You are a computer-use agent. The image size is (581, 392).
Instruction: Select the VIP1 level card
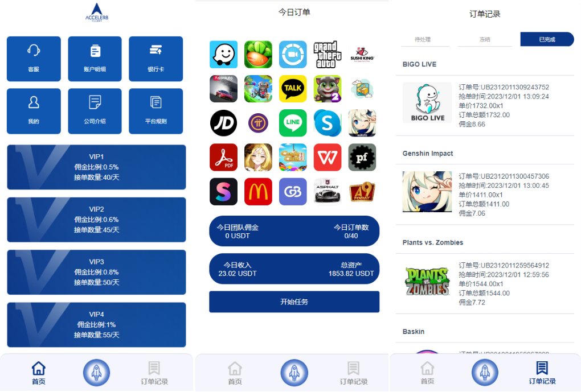pyautogui.click(x=96, y=167)
